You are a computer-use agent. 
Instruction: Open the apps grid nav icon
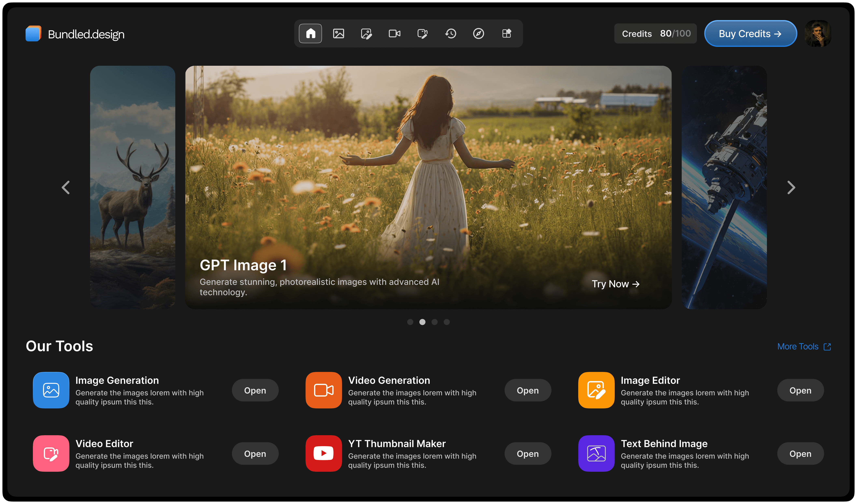(507, 33)
